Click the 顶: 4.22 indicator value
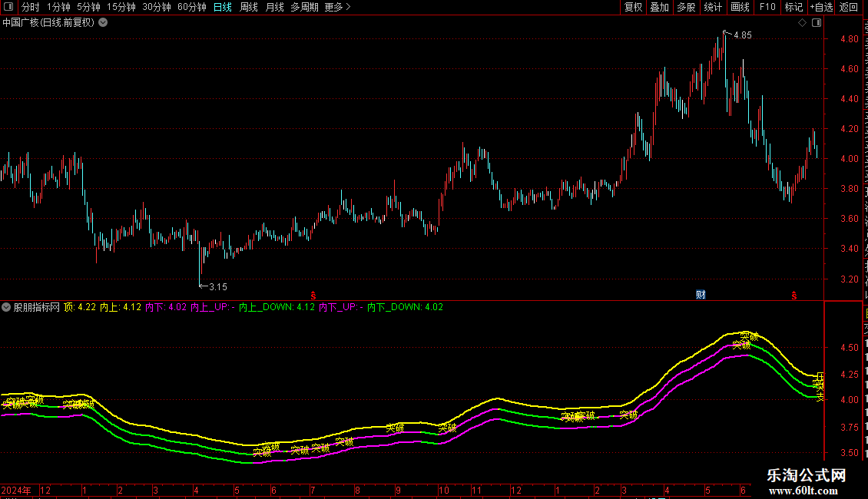Viewport: 868px width, 499px height. (x=80, y=307)
